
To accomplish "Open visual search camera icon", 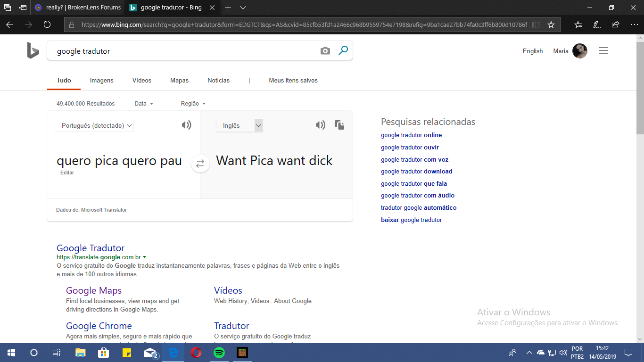I will tap(325, 51).
